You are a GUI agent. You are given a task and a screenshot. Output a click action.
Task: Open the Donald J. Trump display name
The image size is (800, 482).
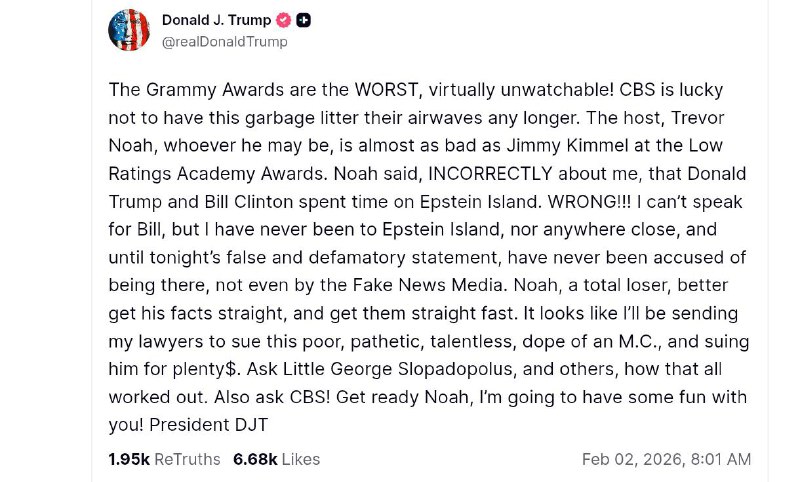coord(217,20)
